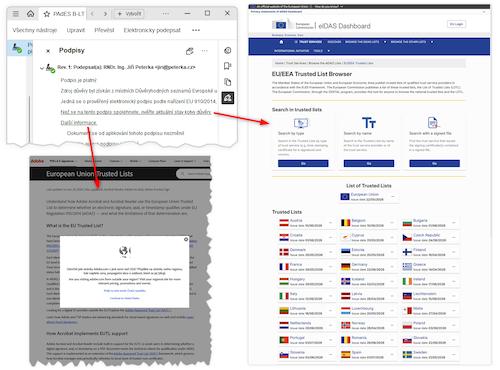Image resolution: width=500 pixels, height=370 pixels.
Task: Open Mobile dropdown on Adobe page
Action: pyautogui.click(x=135, y=161)
